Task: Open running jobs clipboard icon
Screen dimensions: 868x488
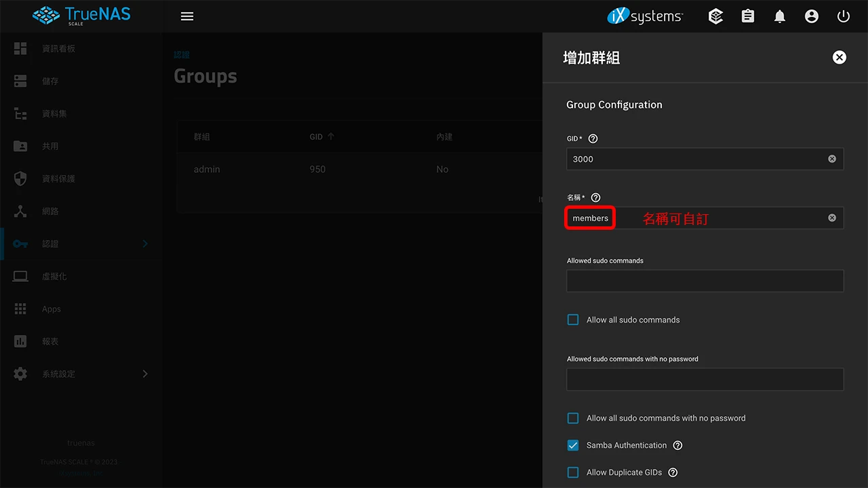Action: pyautogui.click(x=747, y=16)
